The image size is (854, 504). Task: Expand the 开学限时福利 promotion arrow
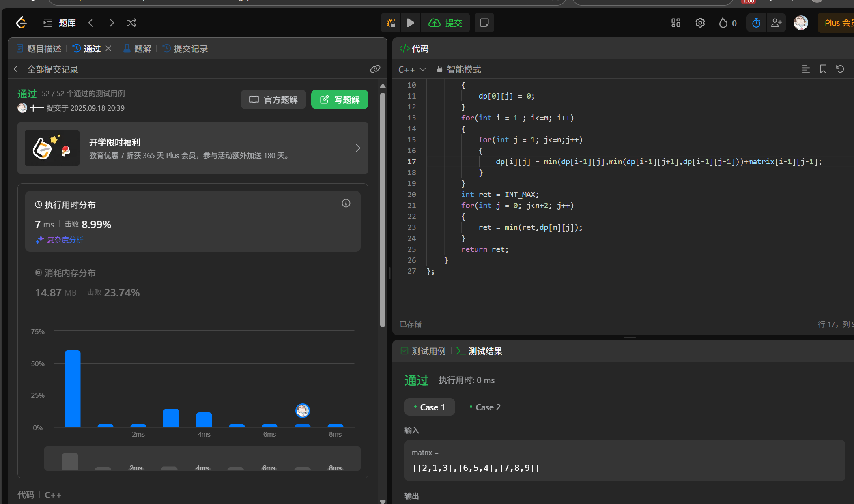pyautogui.click(x=356, y=148)
